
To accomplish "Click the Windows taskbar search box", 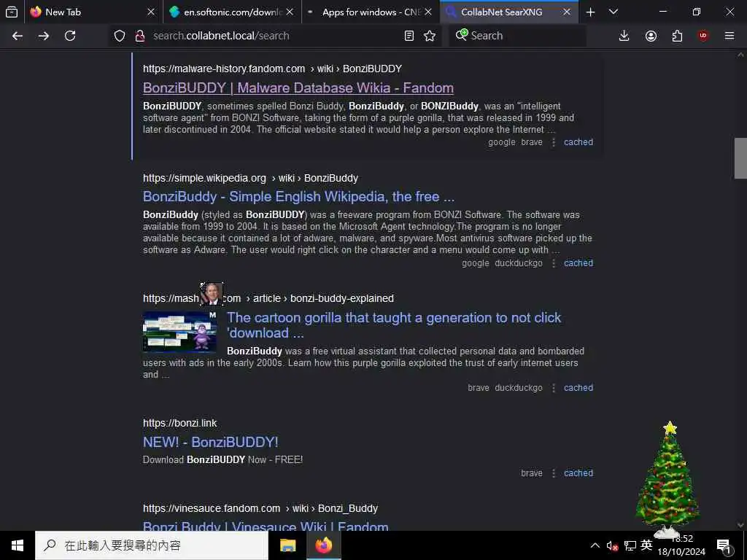I will [152, 545].
